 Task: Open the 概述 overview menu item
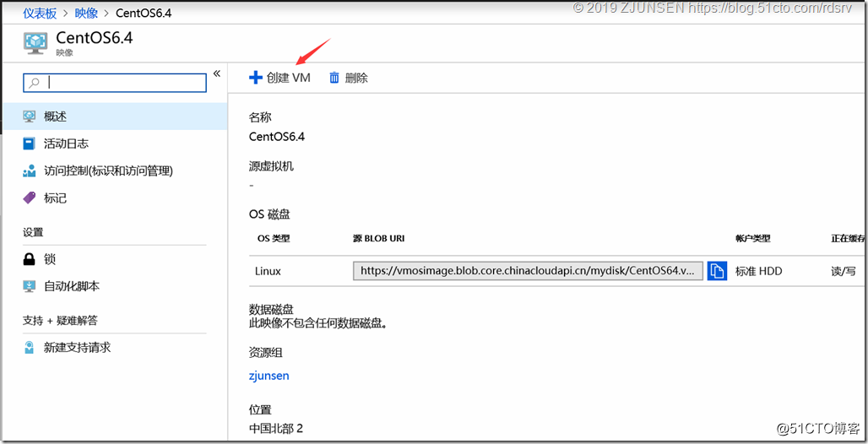pos(113,116)
